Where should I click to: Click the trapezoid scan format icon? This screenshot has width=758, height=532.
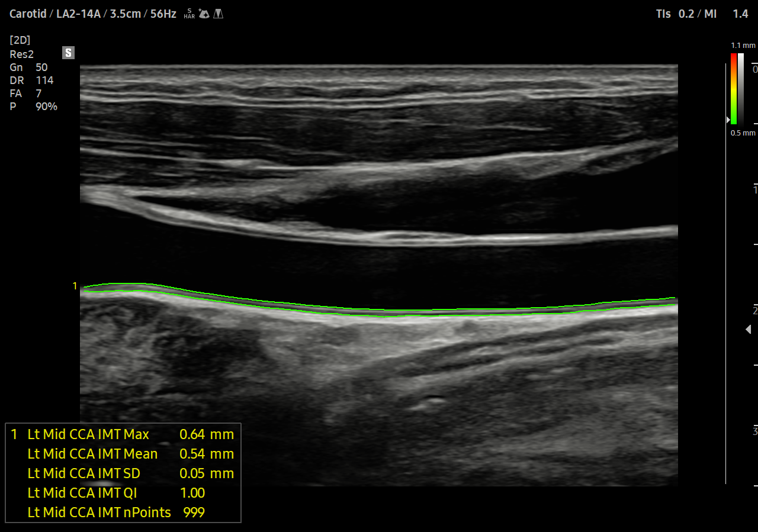pyautogui.click(x=219, y=14)
